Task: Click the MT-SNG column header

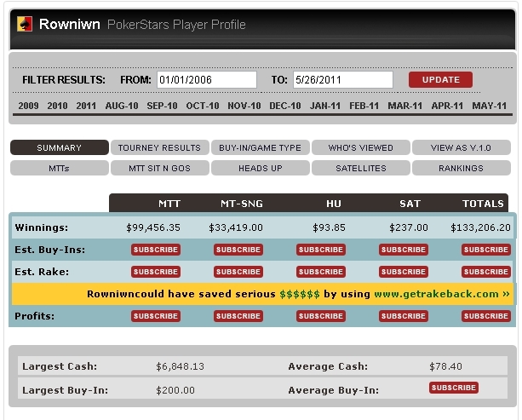Action: tap(242, 204)
